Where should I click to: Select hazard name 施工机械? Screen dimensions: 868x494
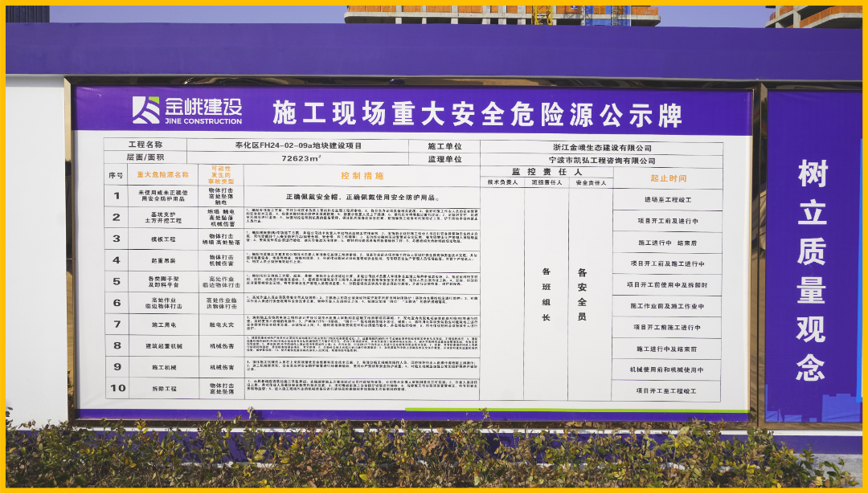coord(164,367)
